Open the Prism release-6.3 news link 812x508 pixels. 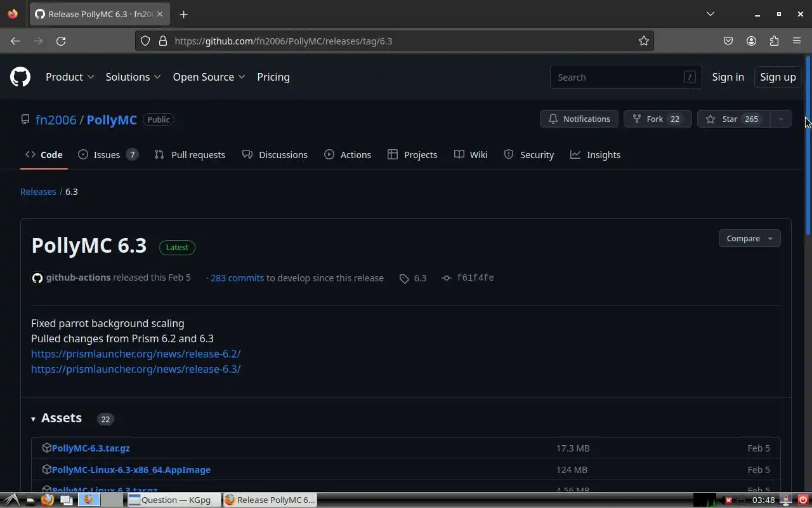tap(136, 369)
